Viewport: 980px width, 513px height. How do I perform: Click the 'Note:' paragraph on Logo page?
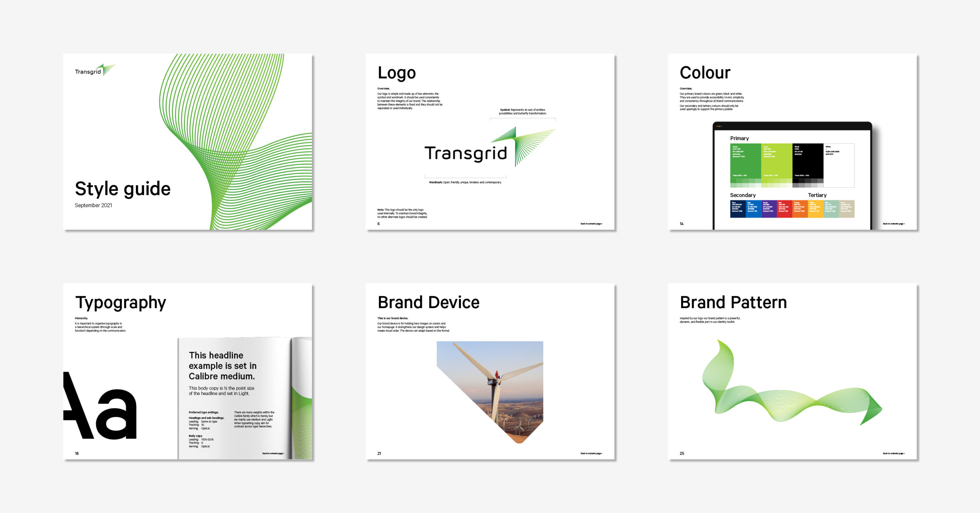(x=402, y=213)
